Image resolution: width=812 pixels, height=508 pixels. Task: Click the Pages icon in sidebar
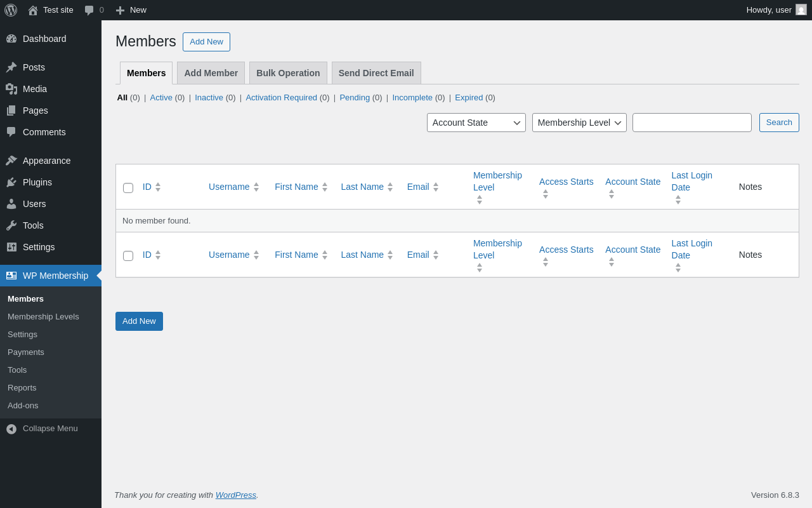point(11,110)
